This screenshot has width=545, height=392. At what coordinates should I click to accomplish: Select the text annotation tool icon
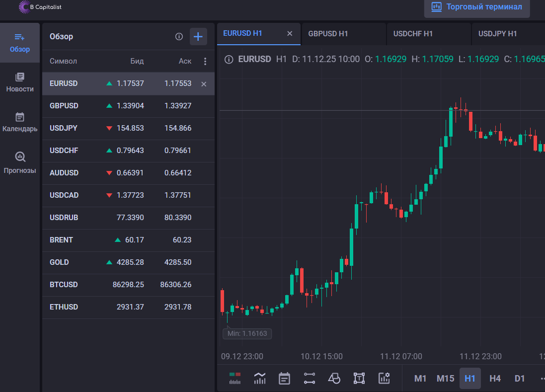(x=359, y=378)
